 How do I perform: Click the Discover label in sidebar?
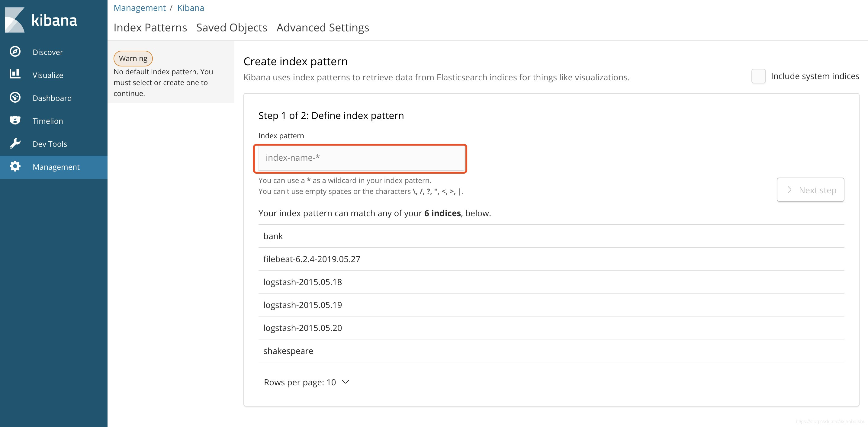(x=47, y=52)
